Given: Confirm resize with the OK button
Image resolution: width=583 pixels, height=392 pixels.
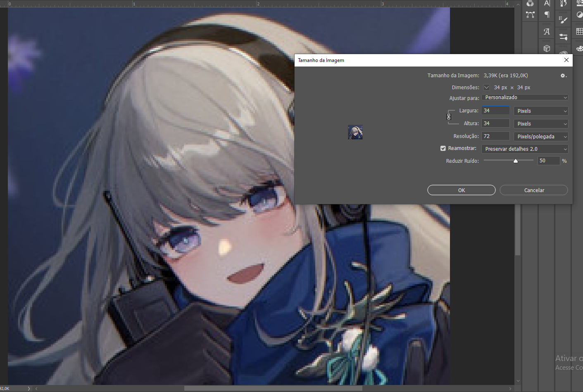Looking at the screenshot, I should 462,190.
